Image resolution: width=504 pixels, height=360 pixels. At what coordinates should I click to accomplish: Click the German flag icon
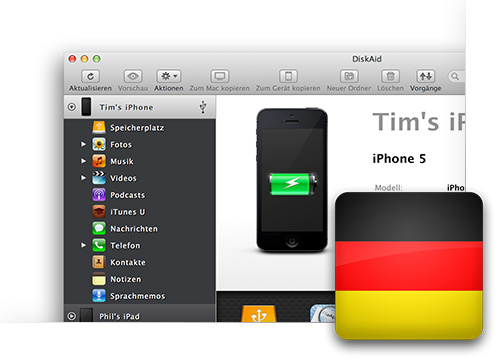tap(409, 266)
